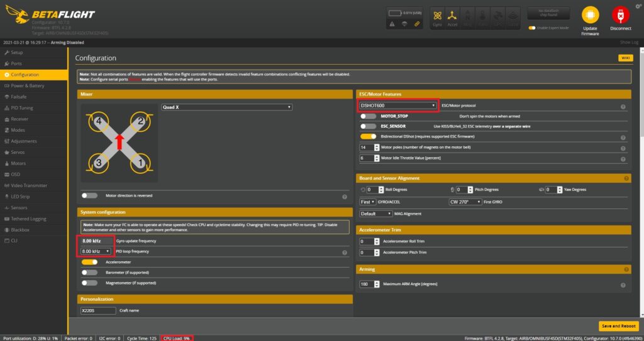The image size is (644, 341).
Task: Click the red Disconnect USB icon
Action: click(620, 16)
